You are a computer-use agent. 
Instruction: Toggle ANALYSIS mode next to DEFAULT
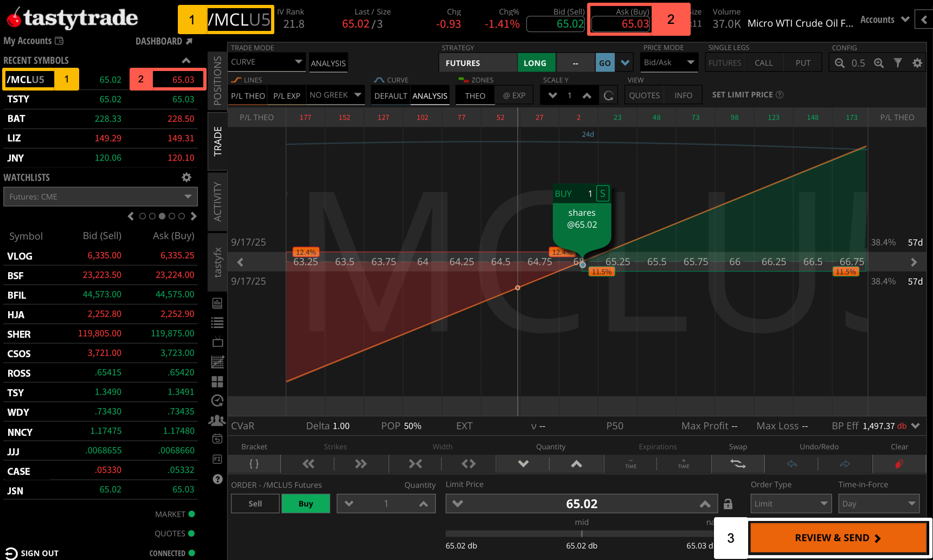[430, 95]
